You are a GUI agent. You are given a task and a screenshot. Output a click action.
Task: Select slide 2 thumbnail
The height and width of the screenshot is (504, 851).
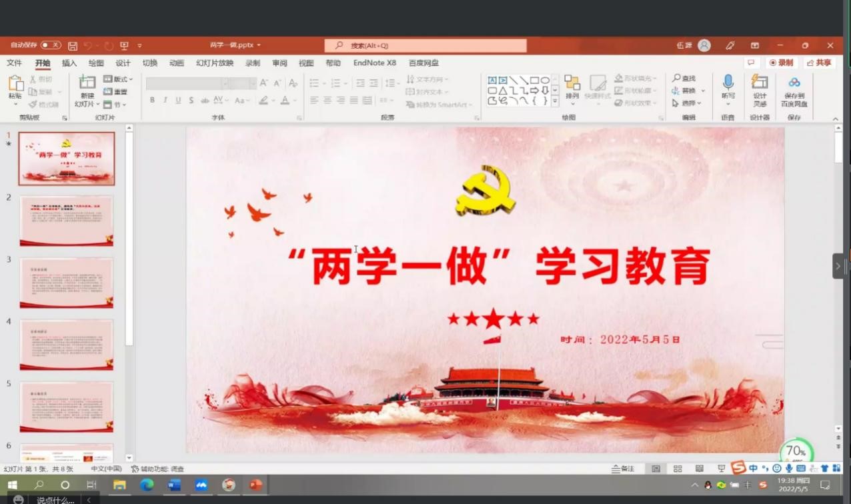pyautogui.click(x=67, y=221)
